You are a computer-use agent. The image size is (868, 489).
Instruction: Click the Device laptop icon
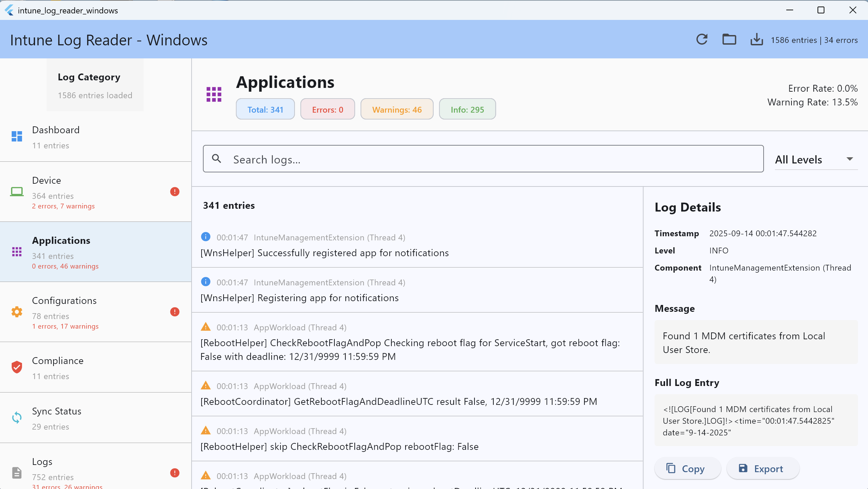(x=16, y=192)
